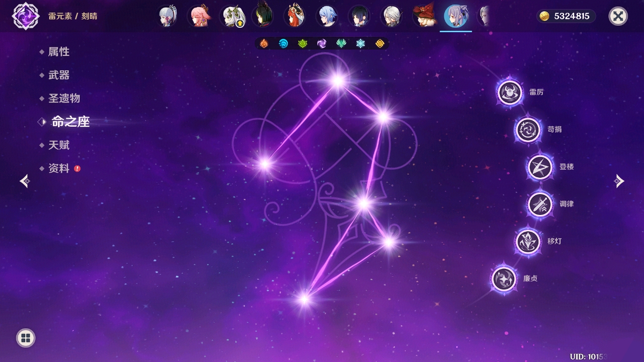Filter characters by Anemo element
644x362 pixels.
pyautogui.click(x=341, y=44)
